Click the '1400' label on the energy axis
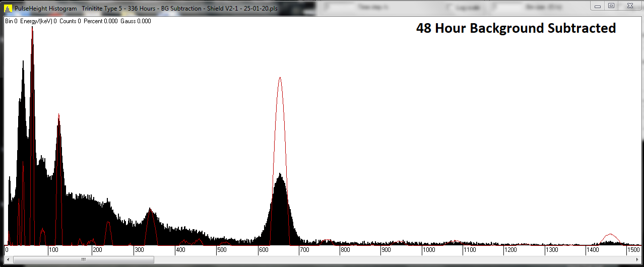 click(x=593, y=250)
